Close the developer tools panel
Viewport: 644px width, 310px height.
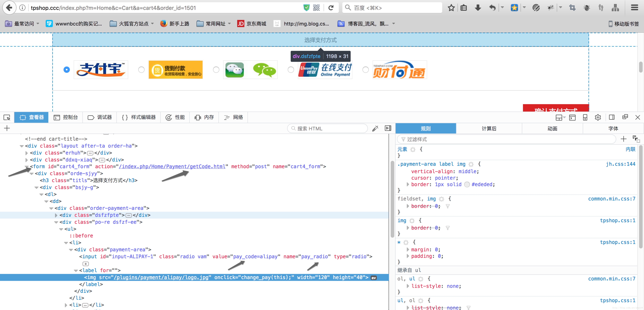pyautogui.click(x=638, y=117)
